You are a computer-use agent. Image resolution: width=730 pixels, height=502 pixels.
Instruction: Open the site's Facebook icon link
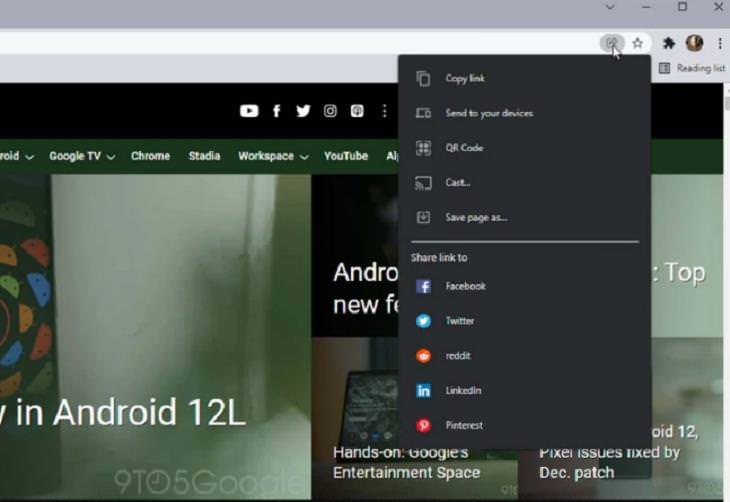[277, 111]
